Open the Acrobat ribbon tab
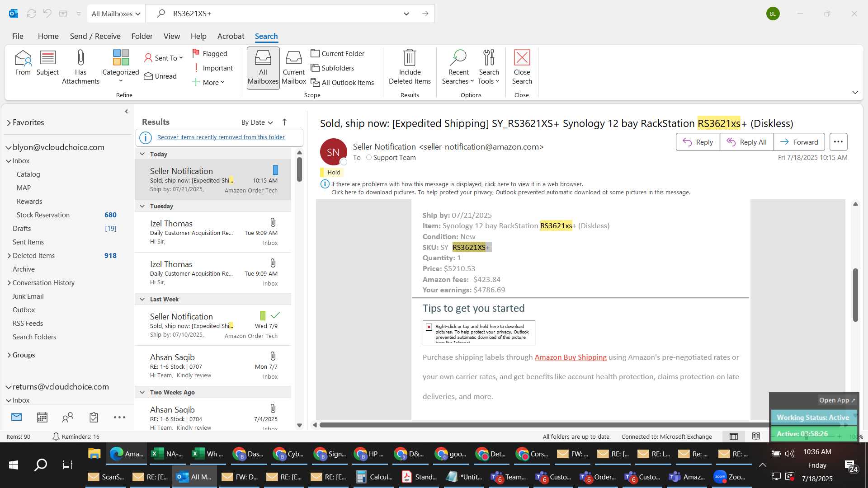This screenshot has height=488, width=868. (231, 36)
